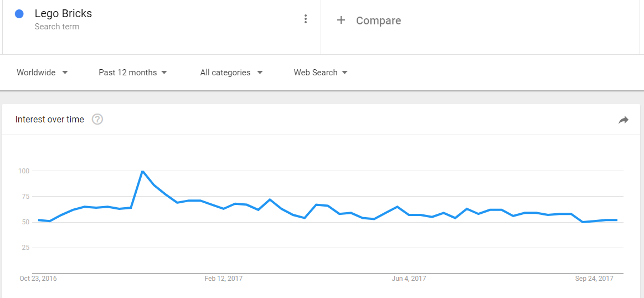Viewport: 644px width, 298px height.
Task: Open the Worldwide region dropdown
Action: coord(42,73)
